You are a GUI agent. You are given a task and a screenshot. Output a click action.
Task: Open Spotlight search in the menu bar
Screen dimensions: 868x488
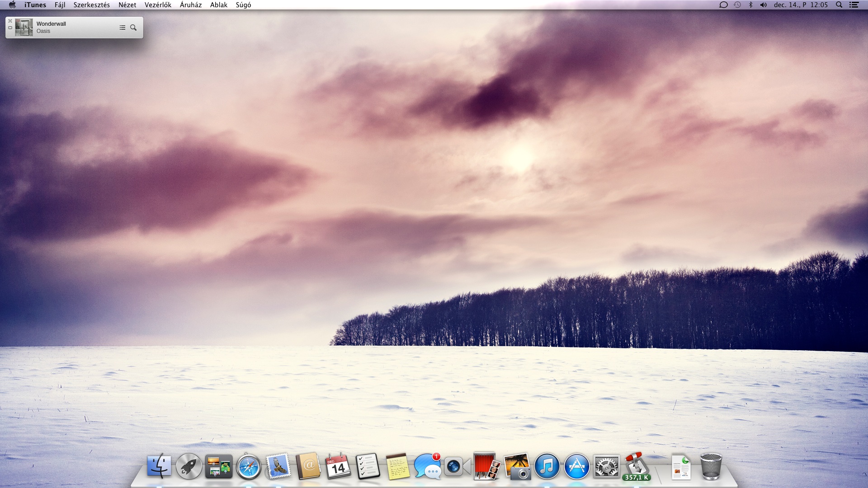click(x=839, y=5)
